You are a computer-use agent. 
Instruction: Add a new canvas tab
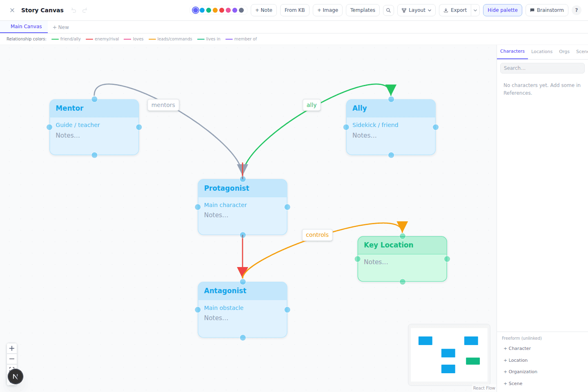61,27
